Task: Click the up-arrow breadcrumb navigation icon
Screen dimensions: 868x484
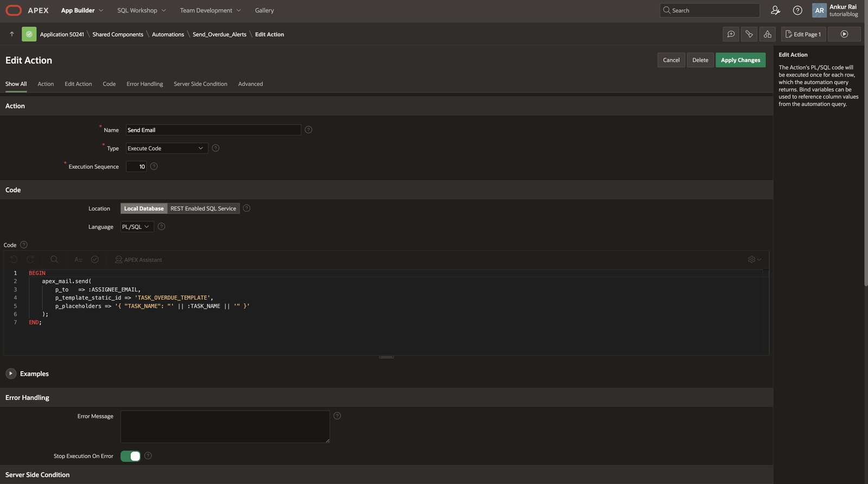Action: [12, 34]
